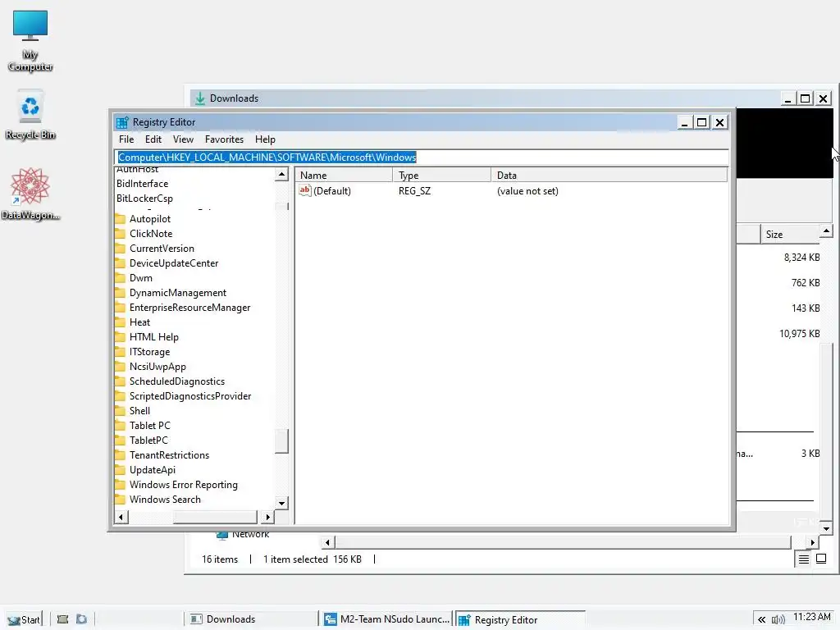Sort values by Type column header
Screen dimensions: 840x630
point(442,176)
